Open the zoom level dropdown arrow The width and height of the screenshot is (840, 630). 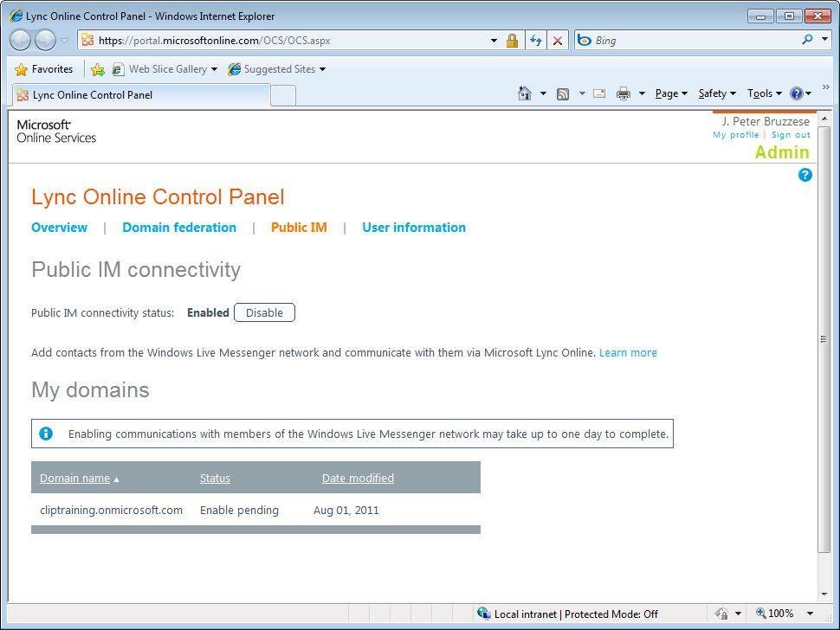click(810, 614)
